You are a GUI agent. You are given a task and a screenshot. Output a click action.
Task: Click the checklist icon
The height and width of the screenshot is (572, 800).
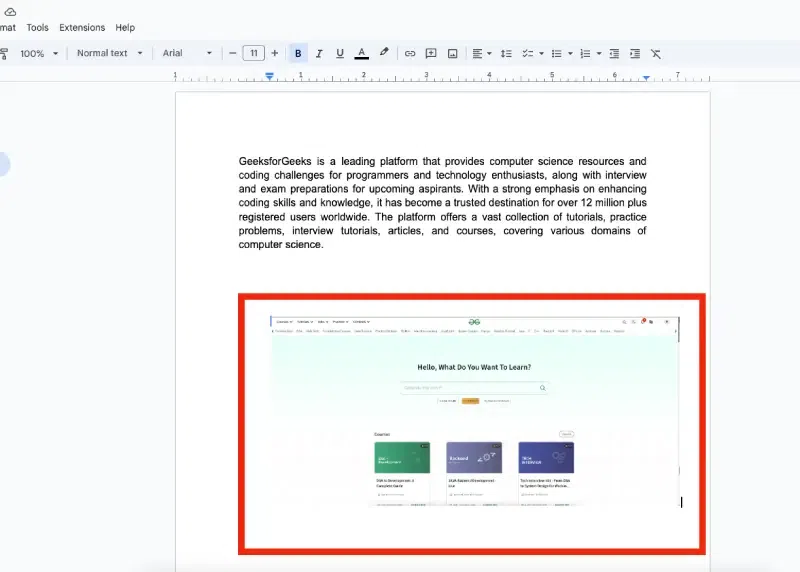pos(528,53)
